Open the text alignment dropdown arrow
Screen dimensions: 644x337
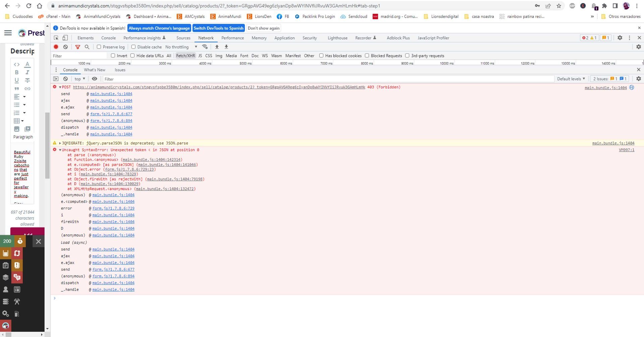coord(24,97)
